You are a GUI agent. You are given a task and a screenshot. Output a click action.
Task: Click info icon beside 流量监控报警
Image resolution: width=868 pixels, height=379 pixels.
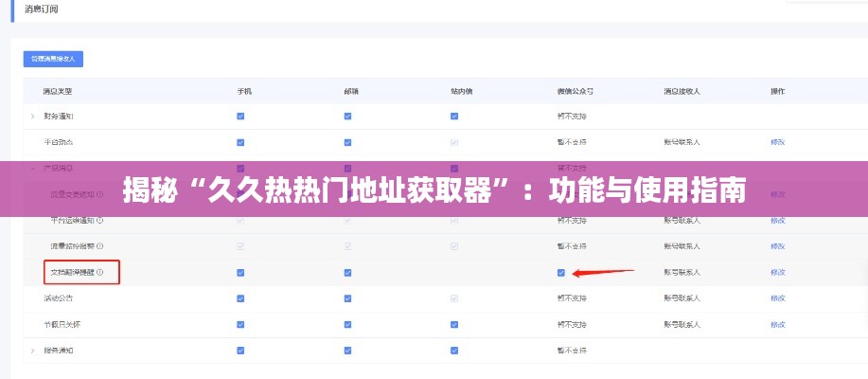(100, 246)
